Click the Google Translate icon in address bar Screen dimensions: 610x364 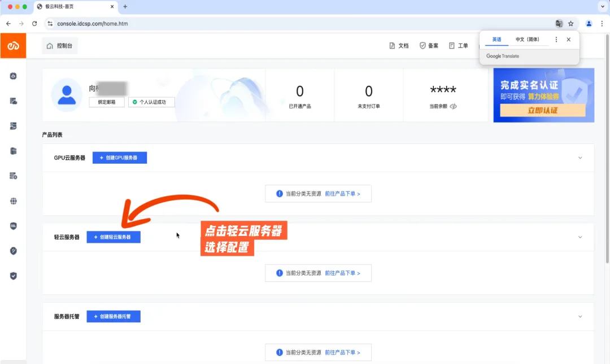point(559,24)
